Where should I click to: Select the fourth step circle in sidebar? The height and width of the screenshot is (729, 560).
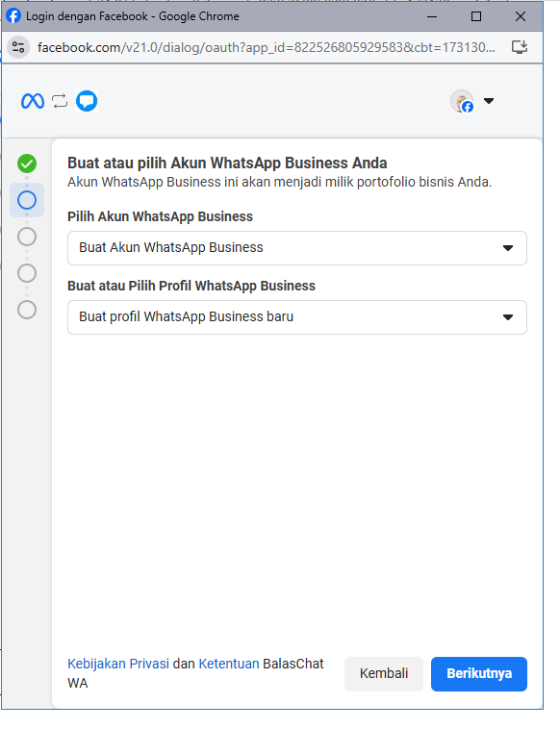tap(27, 273)
